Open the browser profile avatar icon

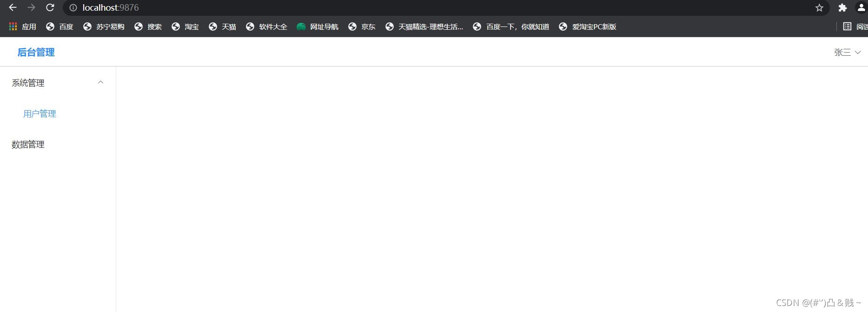[x=861, y=7]
